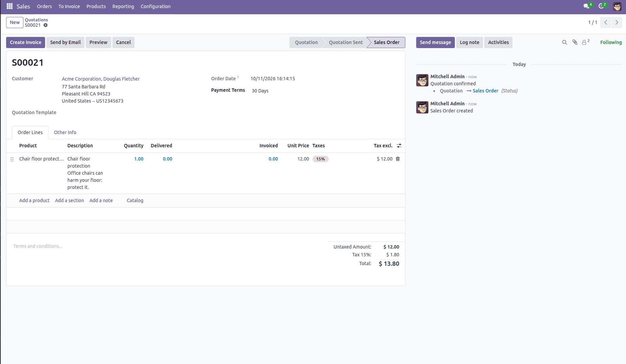The height and width of the screenshot is (364, 626).
Task: Go to the previous record arrow
Action: pos(606,22)
